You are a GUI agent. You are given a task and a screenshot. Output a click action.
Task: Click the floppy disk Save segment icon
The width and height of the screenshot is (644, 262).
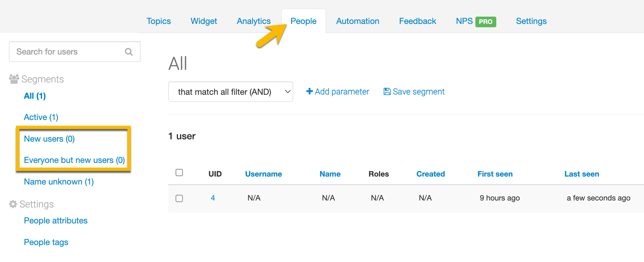[x=387, y=91]
